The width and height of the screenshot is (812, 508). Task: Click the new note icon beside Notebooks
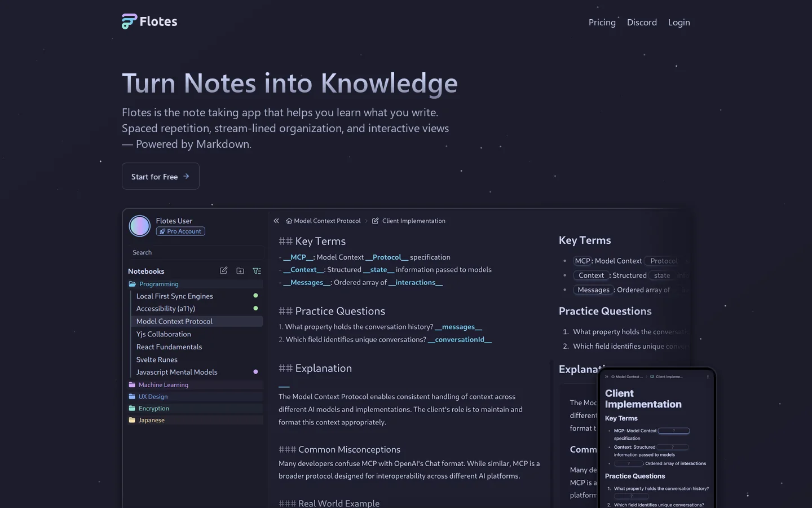click(x=224, y=271)
